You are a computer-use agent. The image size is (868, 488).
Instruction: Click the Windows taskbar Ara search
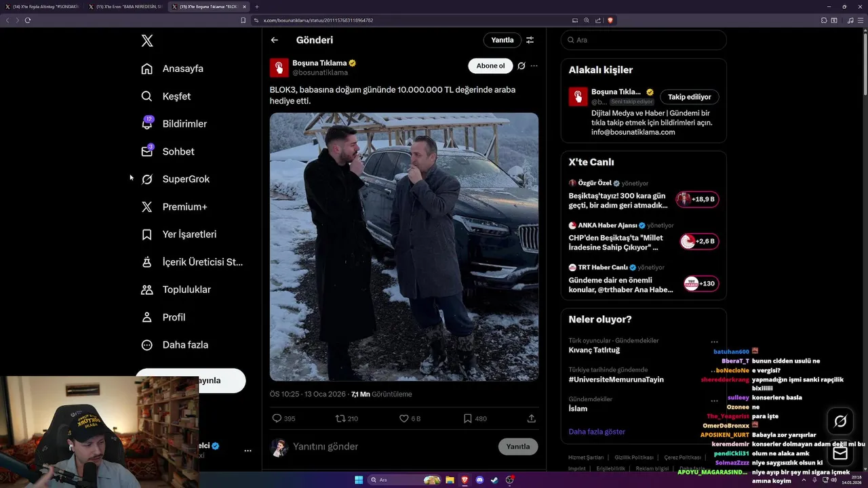[x=405, y=480]
